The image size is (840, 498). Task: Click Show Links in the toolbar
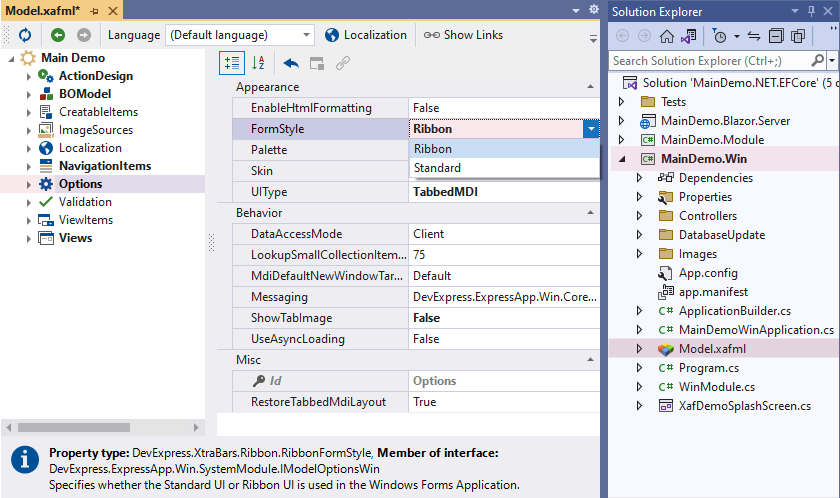(x=463, y=35)
